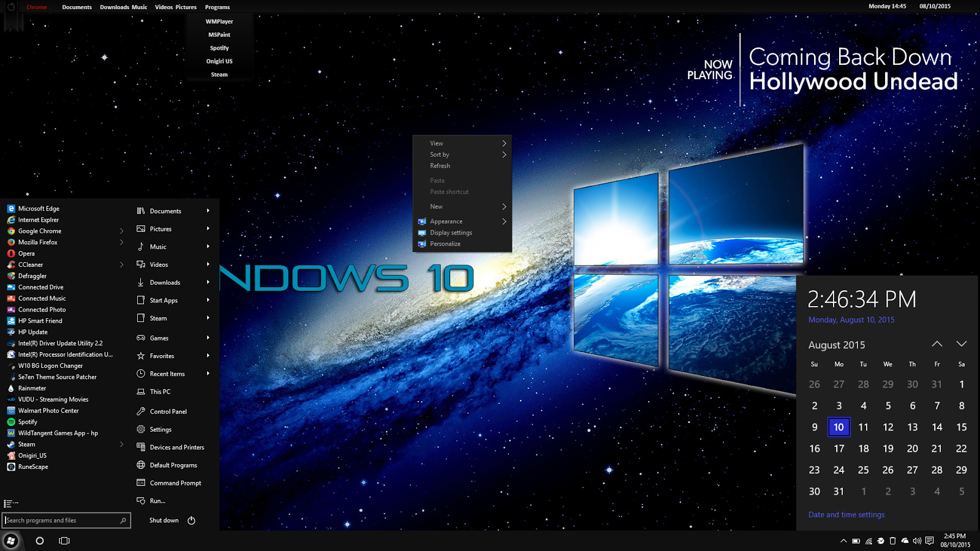Image resolution: width=980 pixels, height=551 pixels.
Task: Expand the arrow beside Start menu Documents
Action: [208, 211]
